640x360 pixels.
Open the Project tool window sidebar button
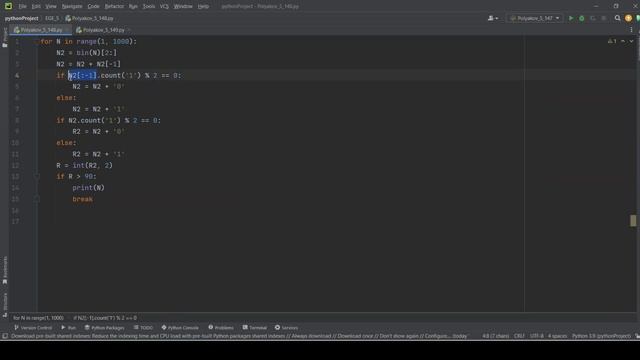(x=5, y=38)
